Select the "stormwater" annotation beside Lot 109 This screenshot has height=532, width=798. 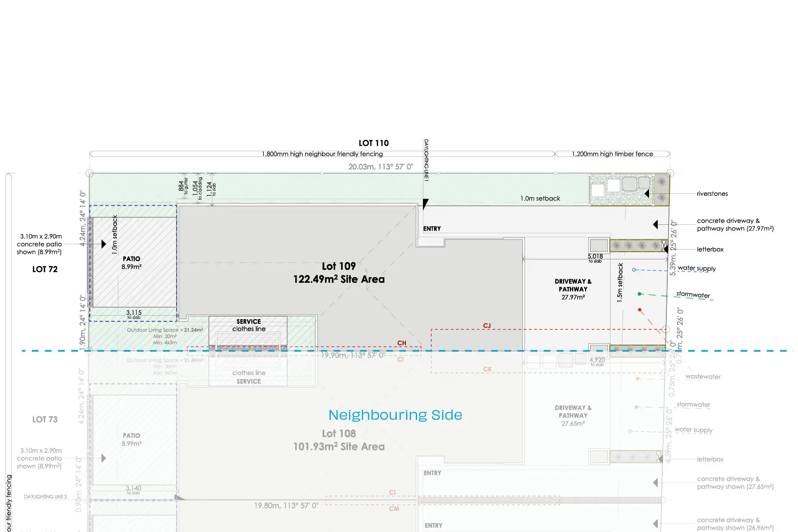click(693, 295)
